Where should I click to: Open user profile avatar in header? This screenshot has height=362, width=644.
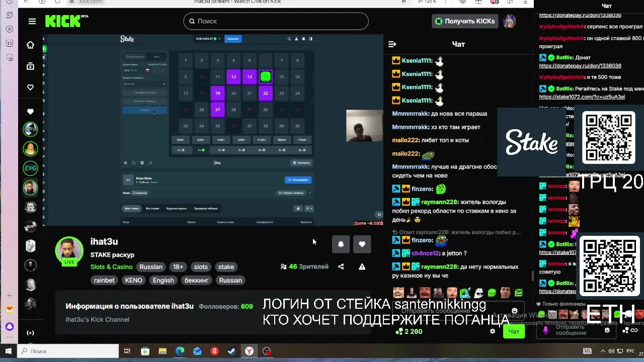click(x=510, y=21)
